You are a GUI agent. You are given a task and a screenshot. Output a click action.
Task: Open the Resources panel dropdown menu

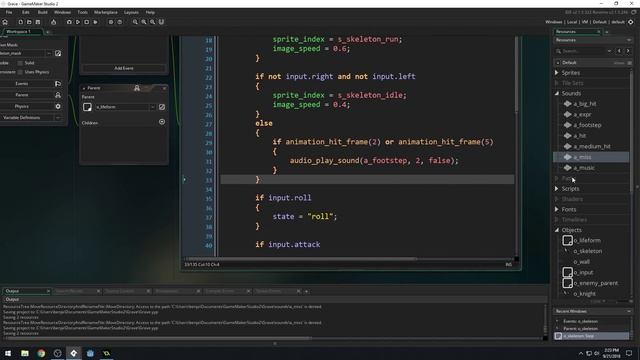click(629, 40)
